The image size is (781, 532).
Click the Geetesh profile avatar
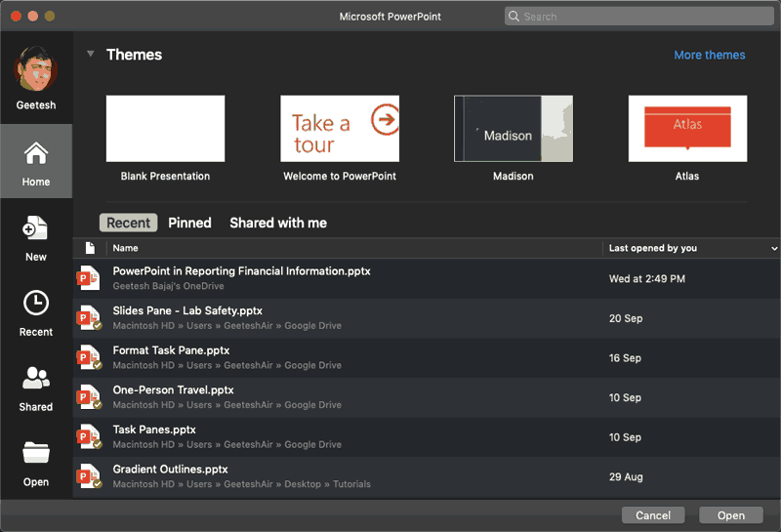[36, 68]
